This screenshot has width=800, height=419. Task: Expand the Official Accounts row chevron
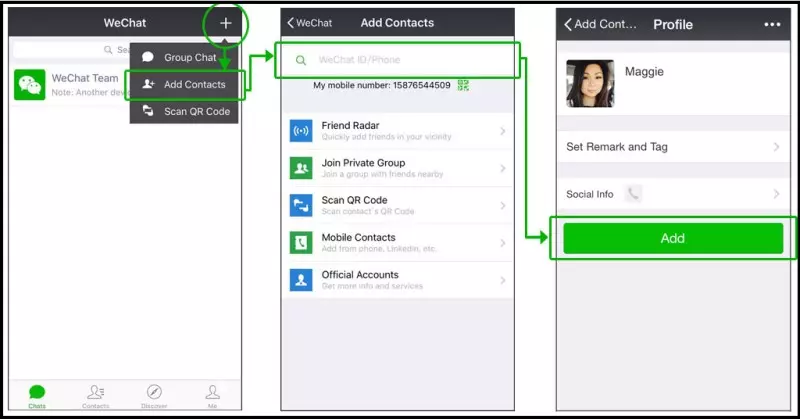pyautogui.click(x=503, y=280)
